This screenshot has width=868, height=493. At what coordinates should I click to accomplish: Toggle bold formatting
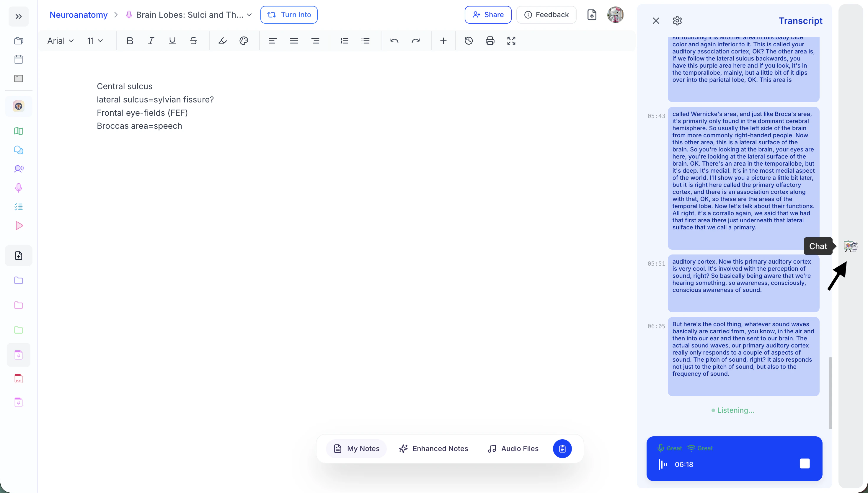click(x=130, y=41)
